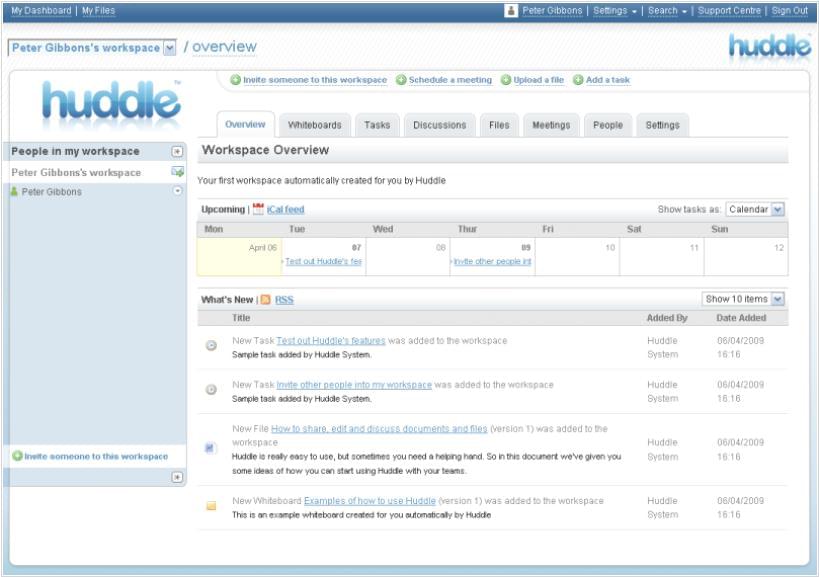819x577 pixels.
Task: Open Test out Huddle's features in What's New list
Action: point(331,340)
